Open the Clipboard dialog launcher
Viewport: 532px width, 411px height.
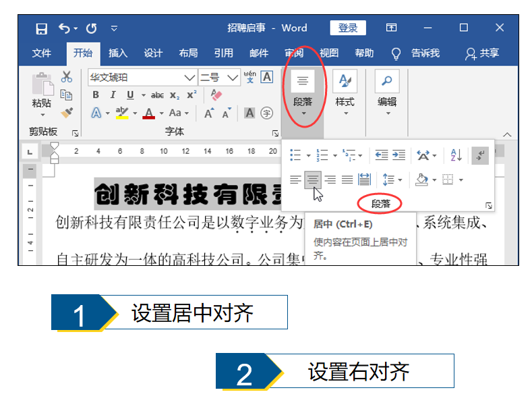(75, 134)
